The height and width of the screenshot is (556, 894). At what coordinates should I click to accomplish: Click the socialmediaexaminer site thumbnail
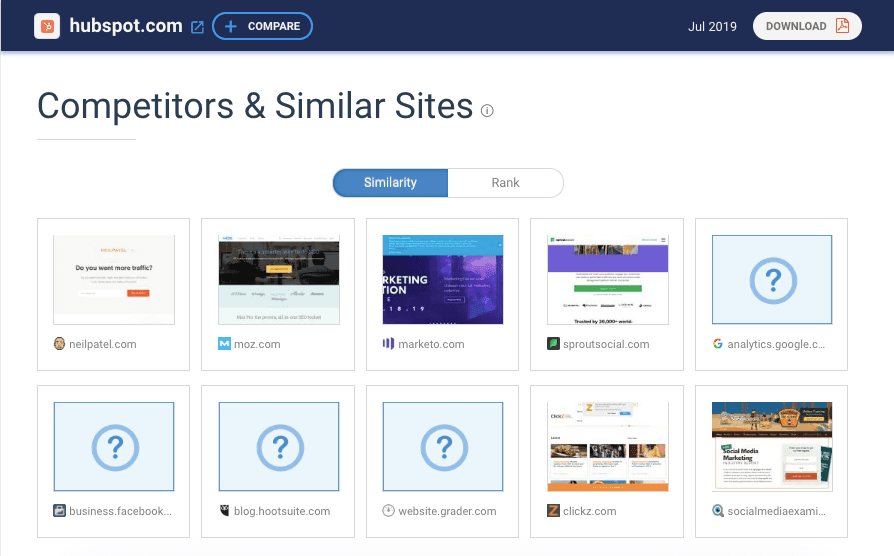pyautogui.click(x=772, y=447)
